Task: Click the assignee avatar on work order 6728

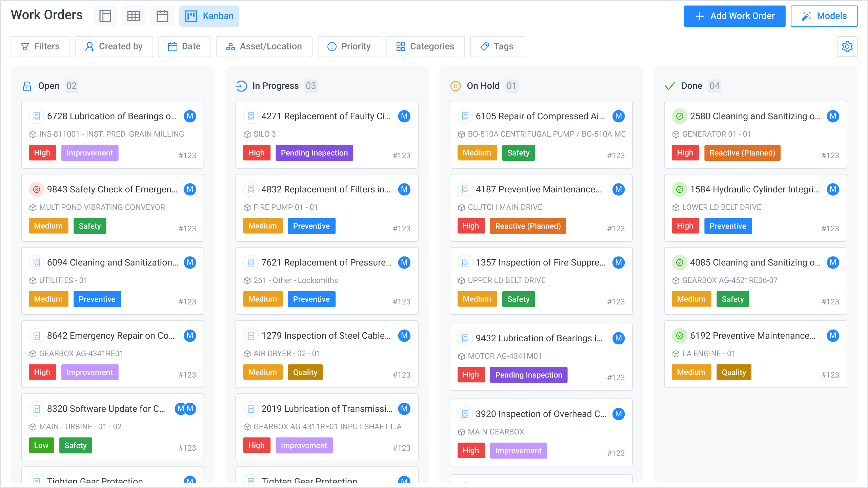Action: [190, 116]
